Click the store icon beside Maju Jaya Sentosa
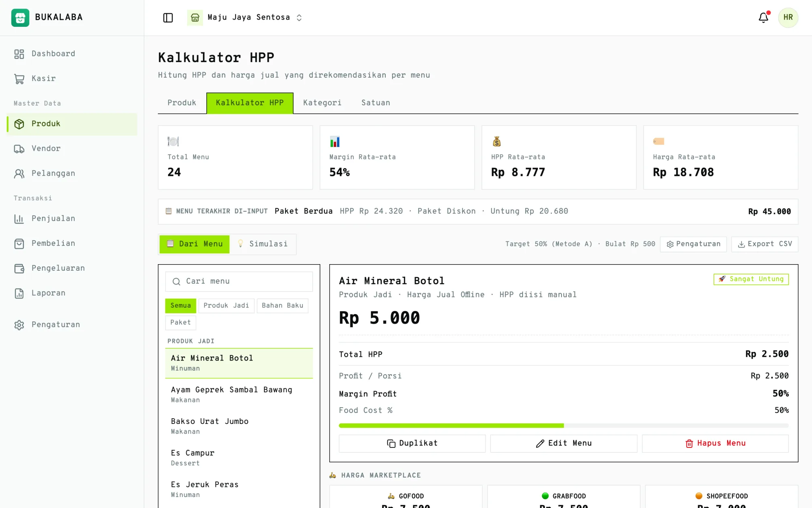 coord(195,17)
